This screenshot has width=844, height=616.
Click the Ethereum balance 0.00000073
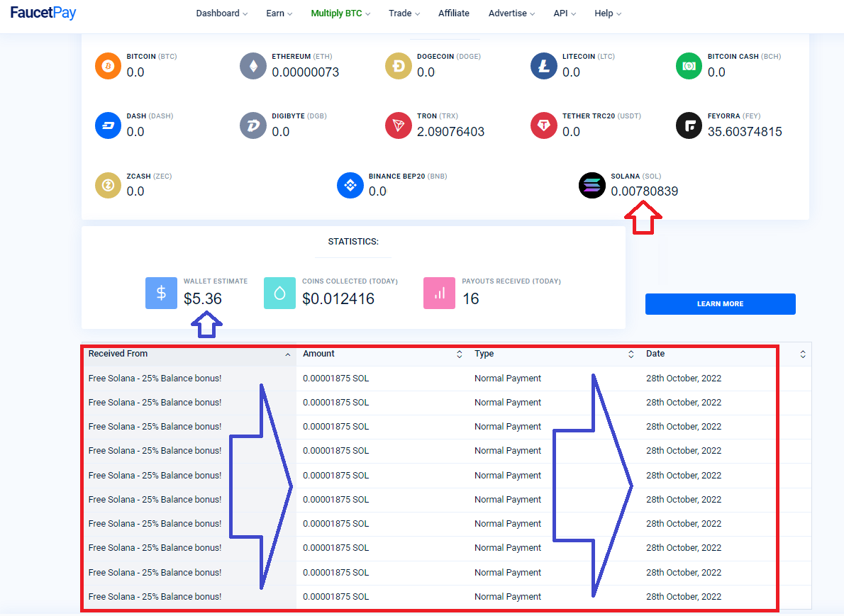coord(305,72)
